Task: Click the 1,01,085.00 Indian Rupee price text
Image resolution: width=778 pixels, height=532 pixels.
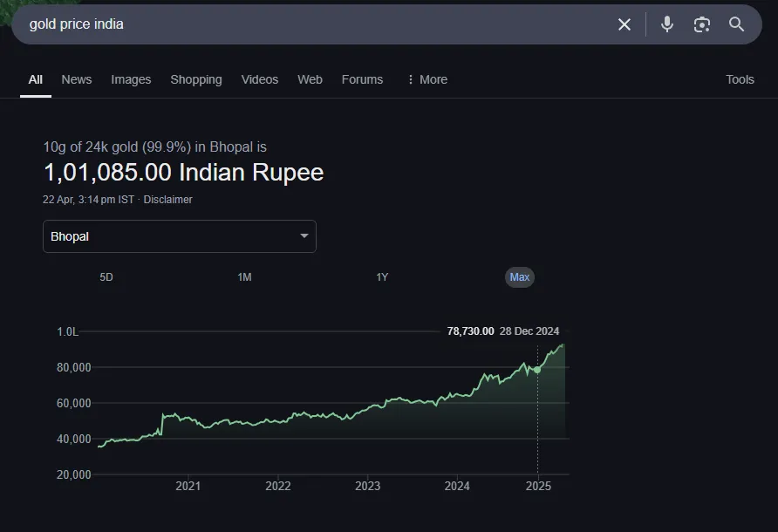Action: [183, 172]
